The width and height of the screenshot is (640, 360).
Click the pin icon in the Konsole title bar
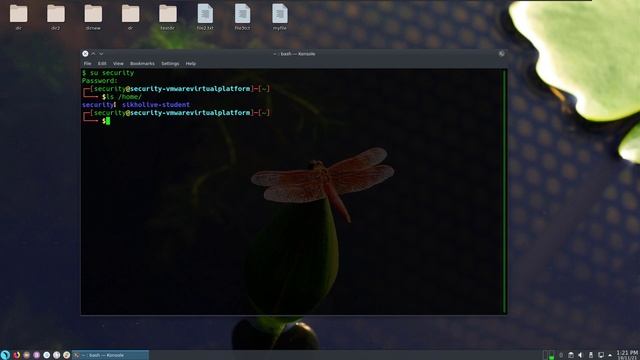tap(501, 53)
